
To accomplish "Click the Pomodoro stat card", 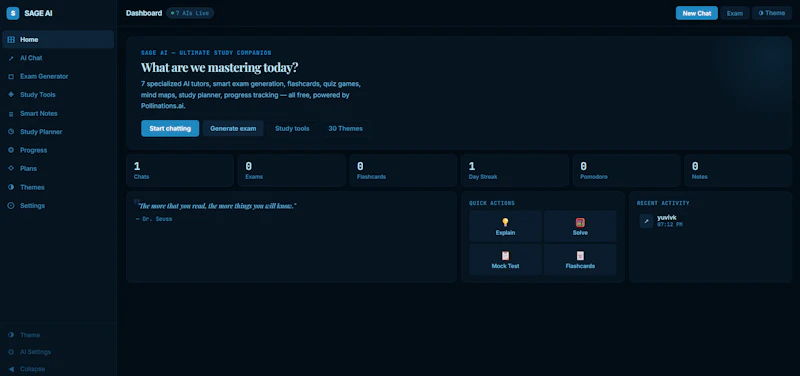I will click(x=627, y=170).
